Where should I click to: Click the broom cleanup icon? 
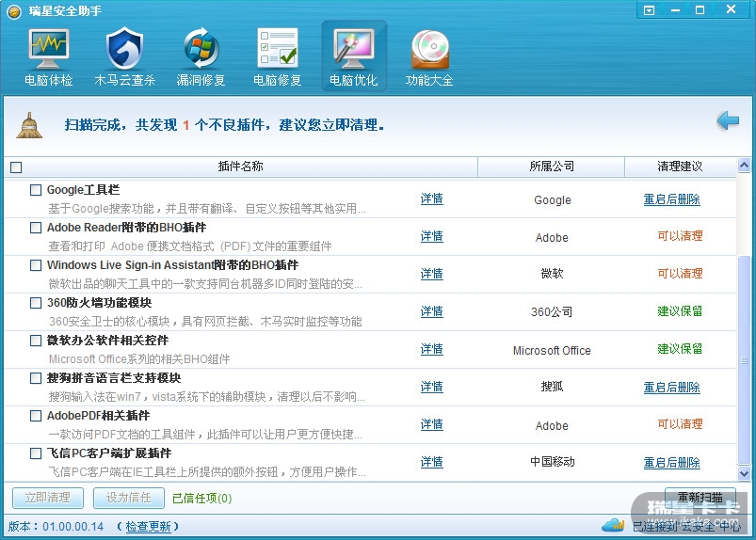(29, 125)
